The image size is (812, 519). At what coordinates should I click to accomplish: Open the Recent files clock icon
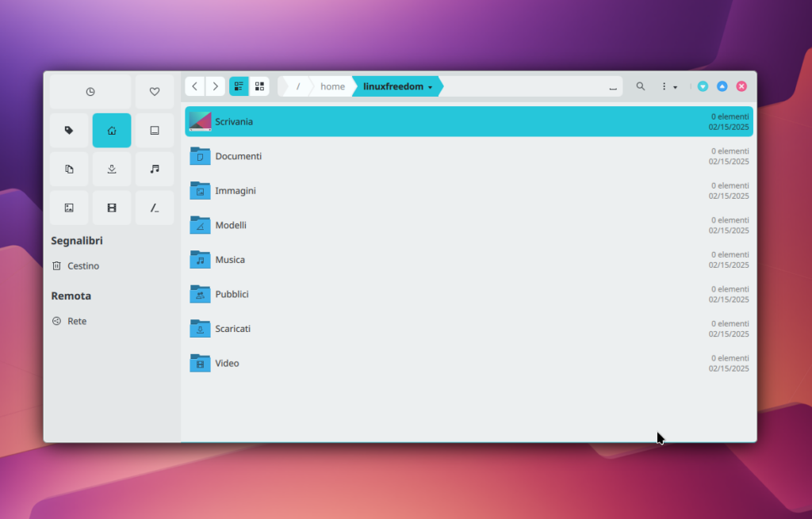90,92
